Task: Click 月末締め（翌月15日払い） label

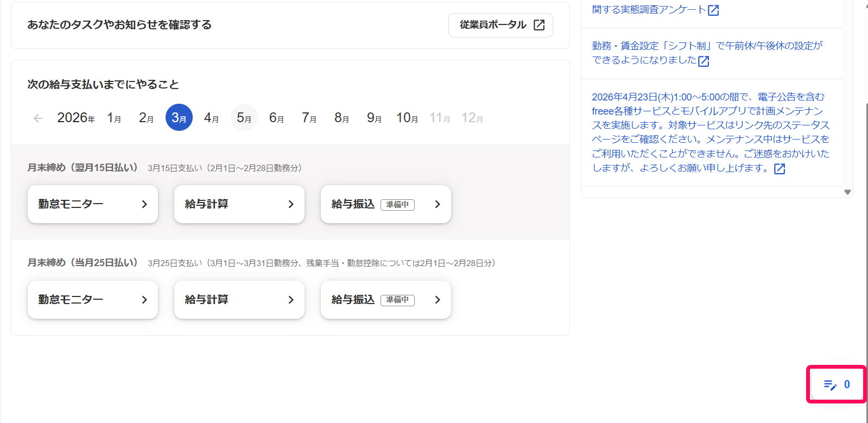Action: coord(83,168)
